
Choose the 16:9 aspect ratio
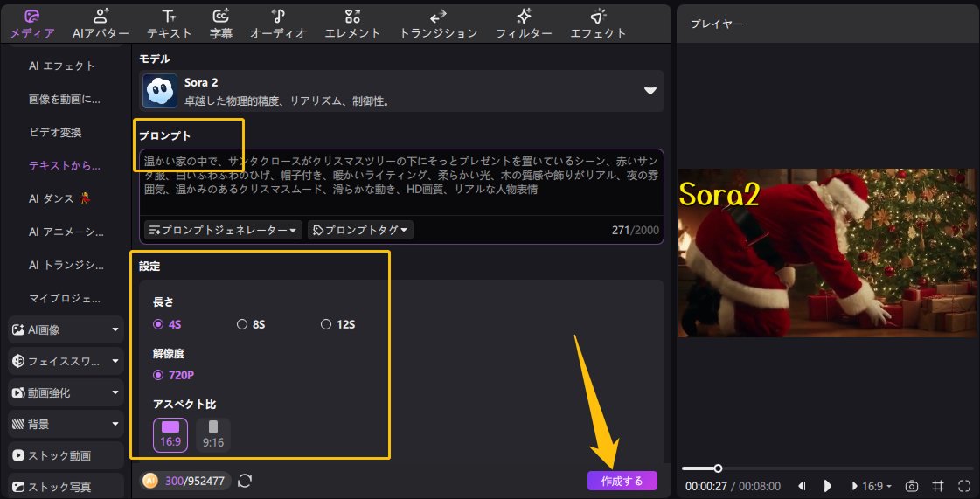[170, 434]
